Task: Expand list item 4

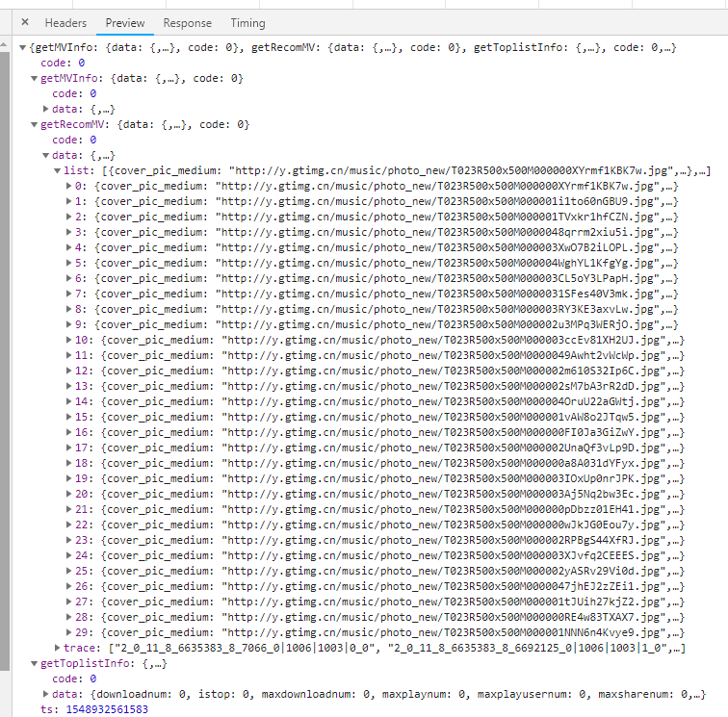Action: 68,247
